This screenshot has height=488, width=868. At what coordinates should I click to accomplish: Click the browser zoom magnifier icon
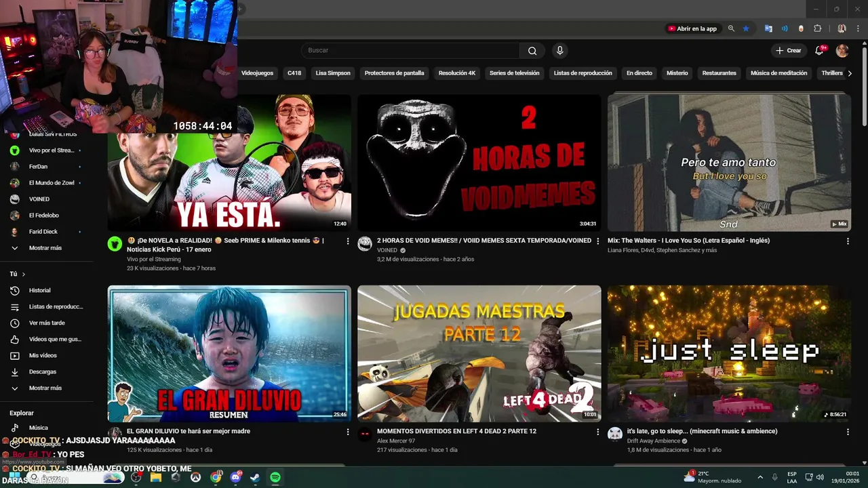coord(731,28)
